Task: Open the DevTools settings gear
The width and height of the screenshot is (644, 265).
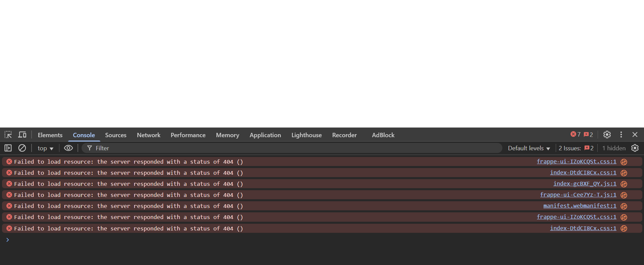Action: [x=607, y=135]
